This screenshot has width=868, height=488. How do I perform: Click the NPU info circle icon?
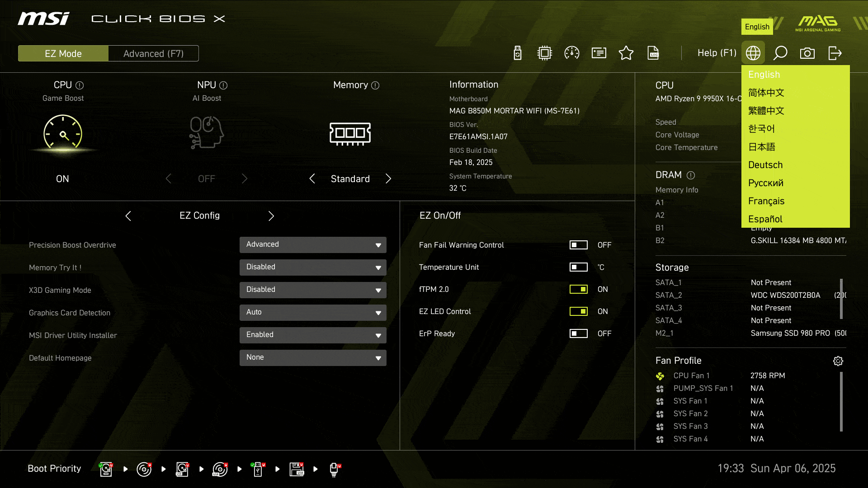223,85
